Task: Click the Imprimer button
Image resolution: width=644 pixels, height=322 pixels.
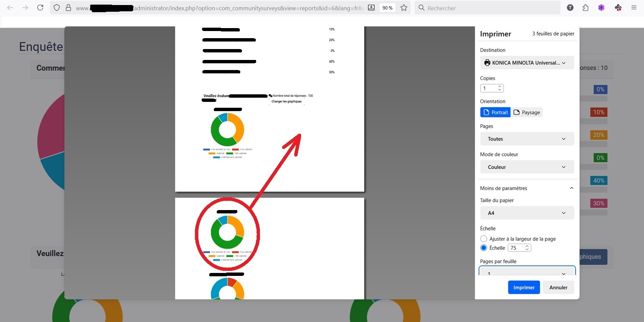Action: click(524, 288)
